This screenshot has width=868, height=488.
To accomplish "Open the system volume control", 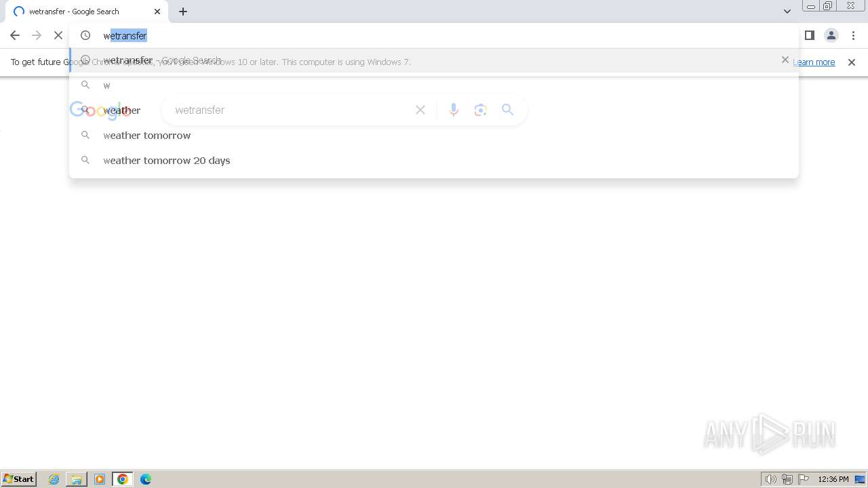I will (x=771, y=479).
